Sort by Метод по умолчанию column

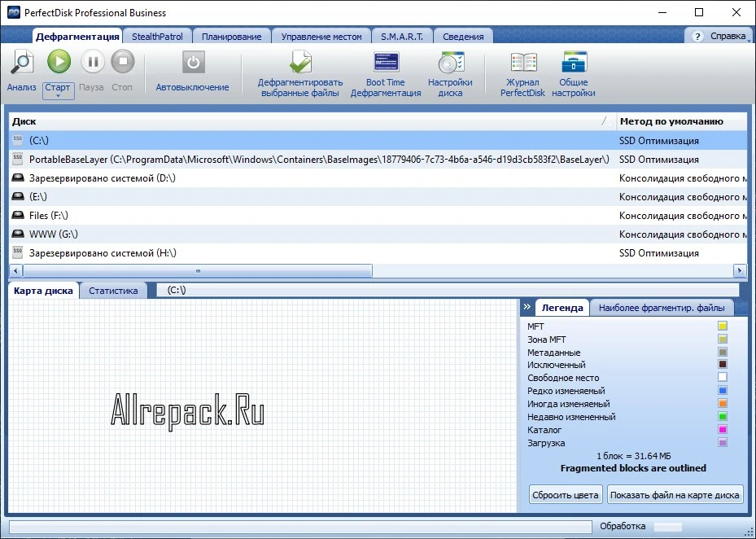click(682, 121)
